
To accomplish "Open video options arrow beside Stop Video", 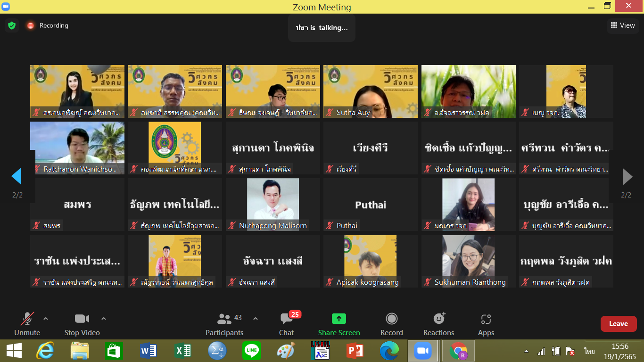I will pyautogui.click(x=104, y=319).
